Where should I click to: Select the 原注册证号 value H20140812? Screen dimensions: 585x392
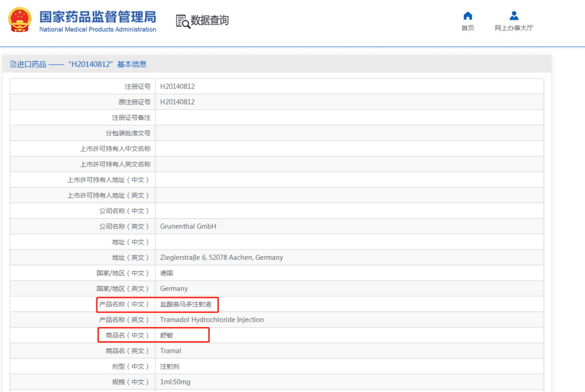click(x=177, y=102)
